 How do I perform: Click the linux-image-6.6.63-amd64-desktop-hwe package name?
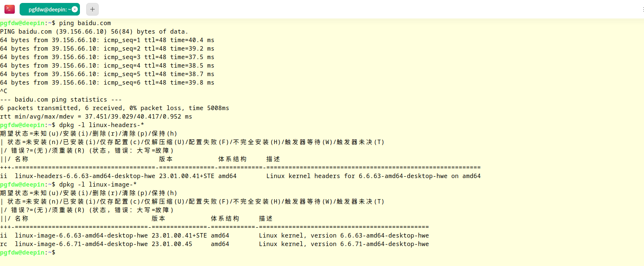pyautogui.click(x=81, y=235)
